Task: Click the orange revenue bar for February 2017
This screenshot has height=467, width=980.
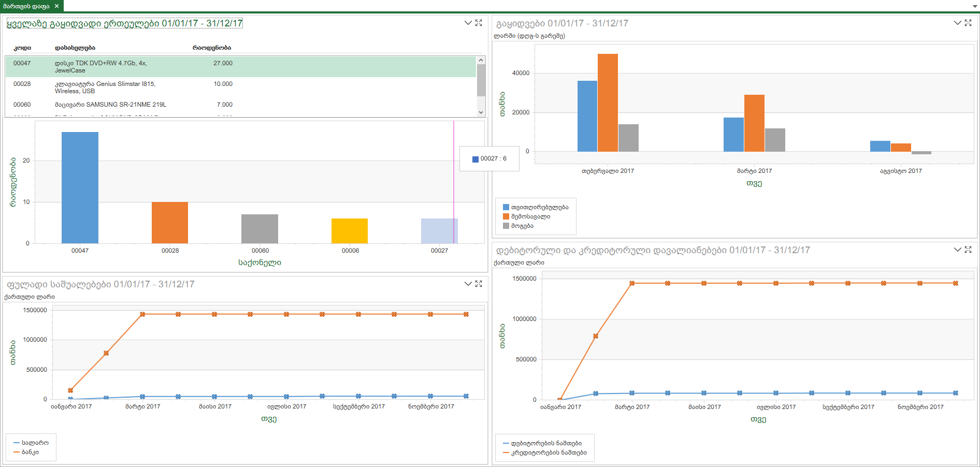Action: coord(608,103)
